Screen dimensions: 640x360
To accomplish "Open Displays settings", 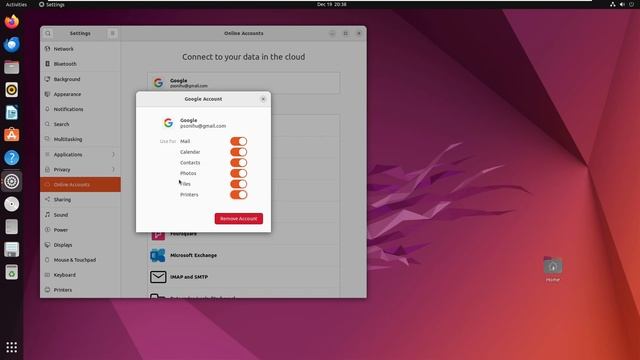I will click(x=80, y=245).
